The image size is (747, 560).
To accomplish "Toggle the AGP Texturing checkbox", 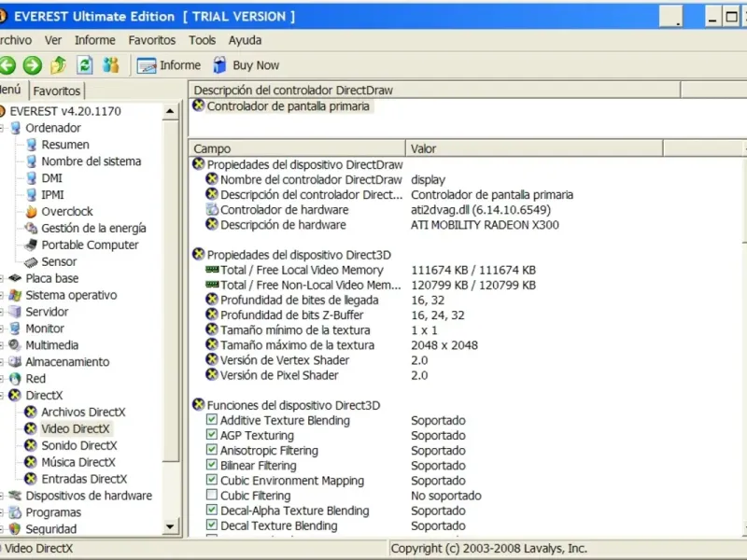I will pos(212,434).
